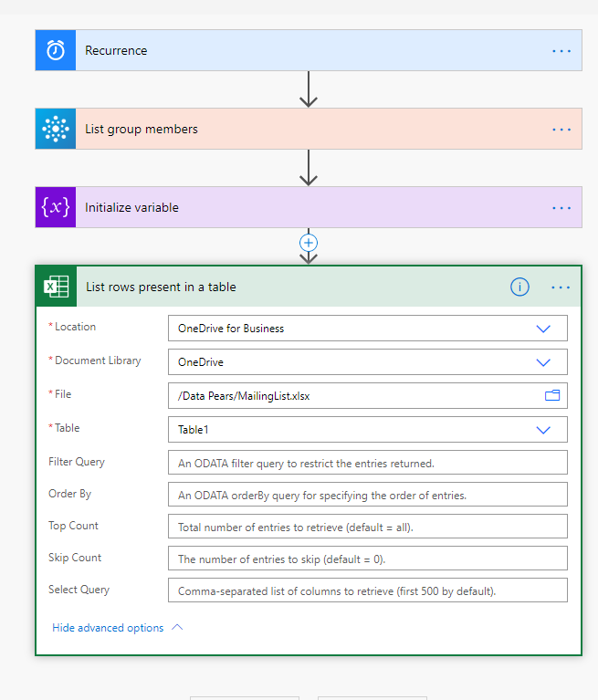Click into the Top Count field
598x700 pixels.
pyautogui.click(x=368, y=527)
